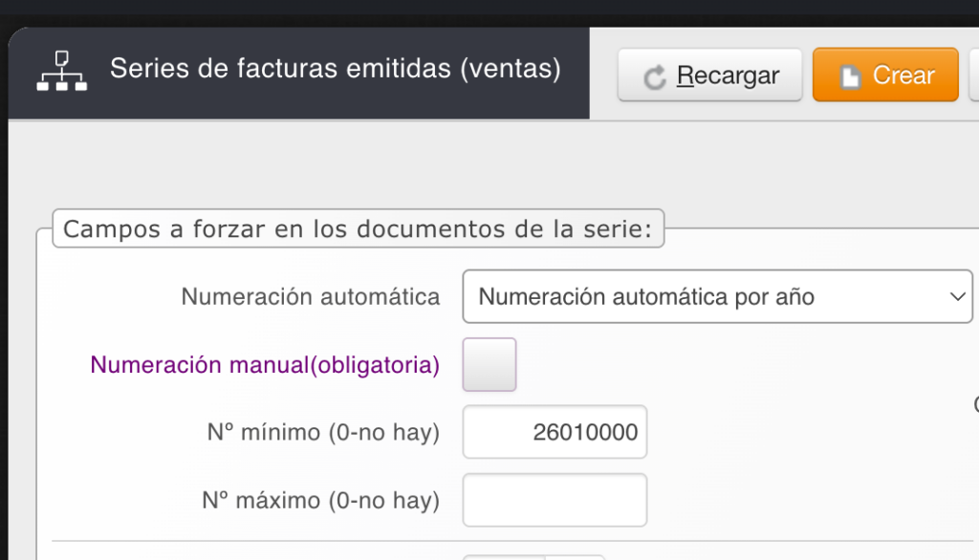Click the cut-off text at right edge
The image size is (979, 560).
[x=975, y=404]
